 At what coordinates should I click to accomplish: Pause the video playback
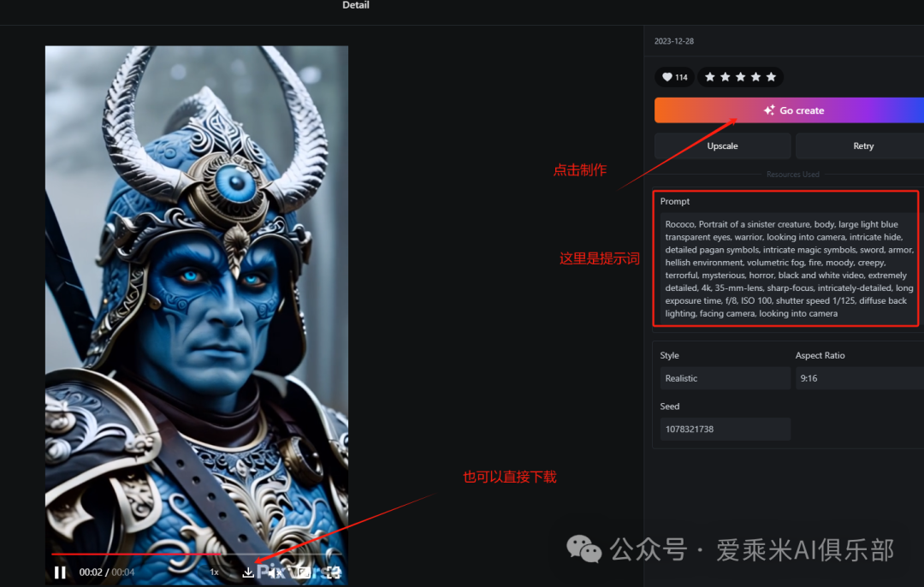[60, 572]
